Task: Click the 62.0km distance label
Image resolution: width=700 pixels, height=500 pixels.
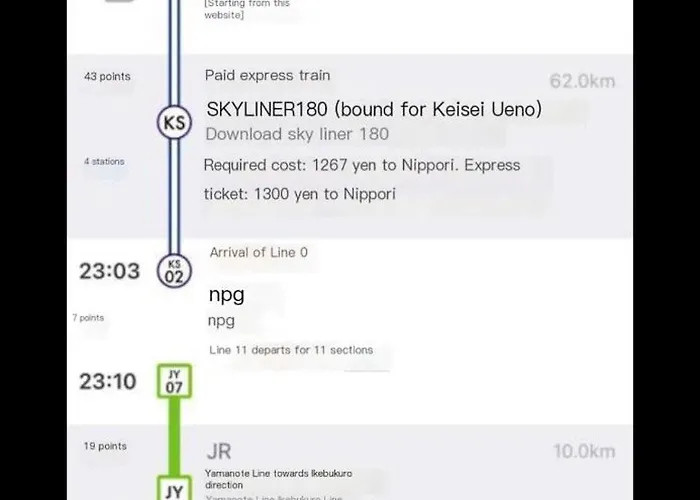Action: coord(582,81)
